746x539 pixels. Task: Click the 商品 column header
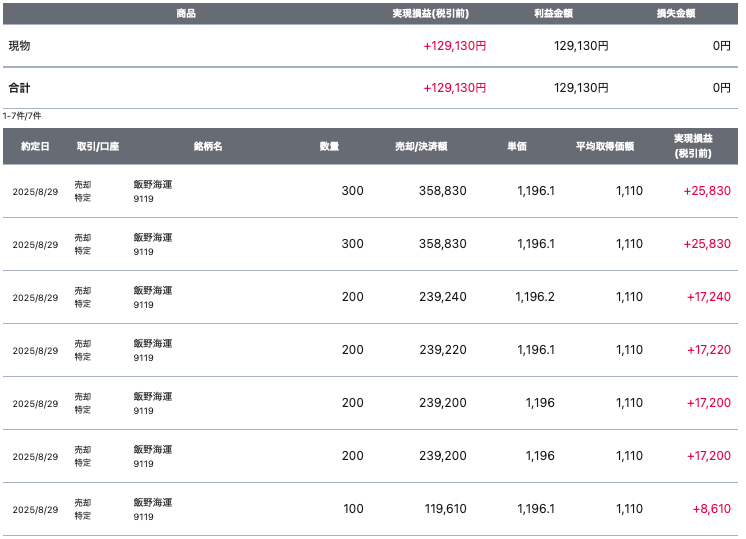pyautogui.click(x=185, y=14)
